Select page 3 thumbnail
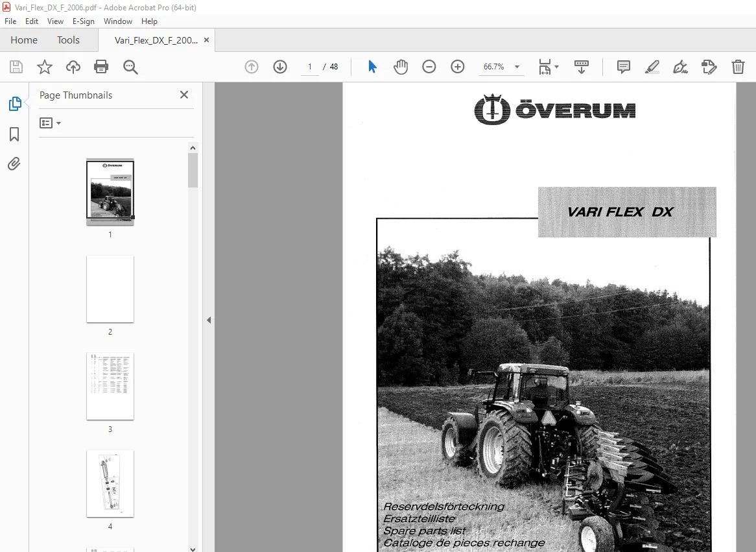756x552 pixels. [x=110, y=387]
